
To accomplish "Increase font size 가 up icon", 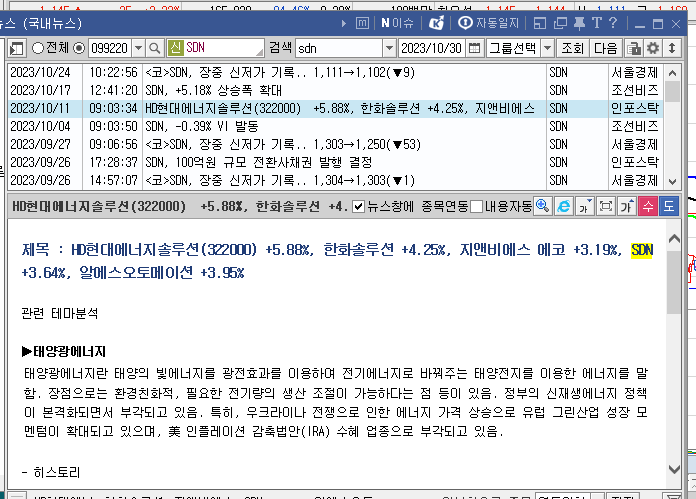I will tap(626, 206).
